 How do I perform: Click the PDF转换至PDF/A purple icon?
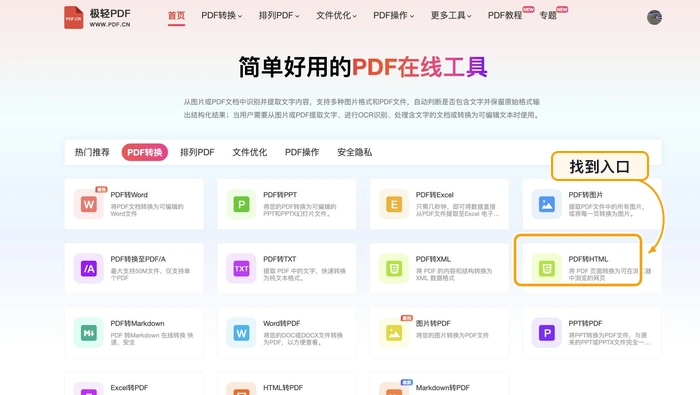(x=89, y=268)
